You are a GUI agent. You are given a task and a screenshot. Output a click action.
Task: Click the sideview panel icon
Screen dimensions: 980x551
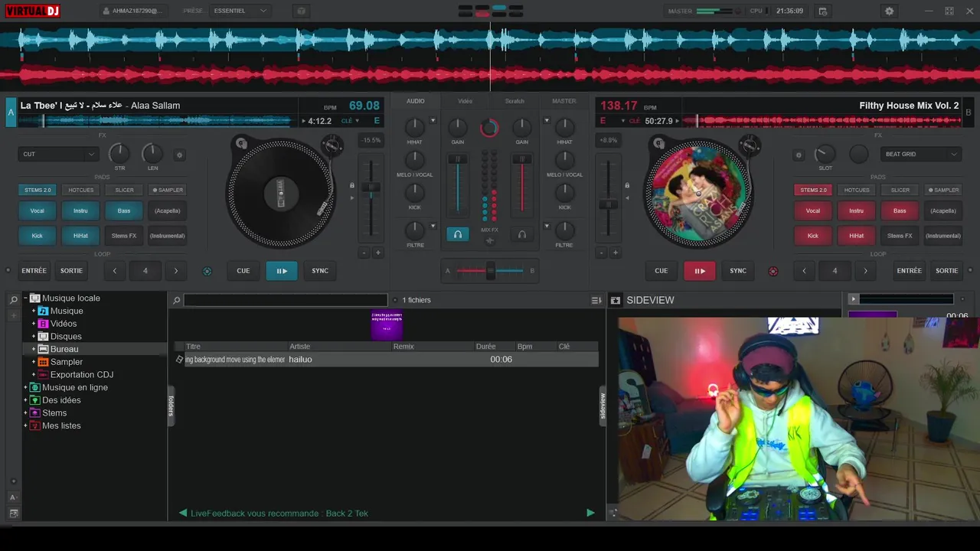[x=615, y=300]
